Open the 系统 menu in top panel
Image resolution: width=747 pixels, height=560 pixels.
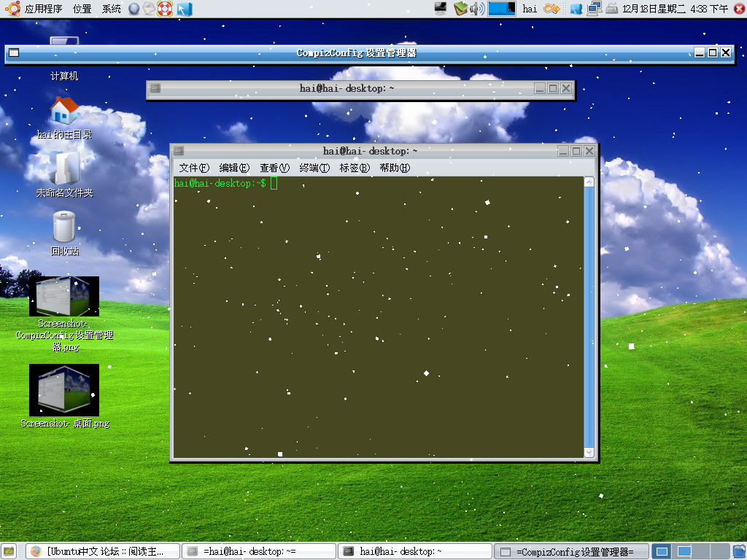(111, 9)
